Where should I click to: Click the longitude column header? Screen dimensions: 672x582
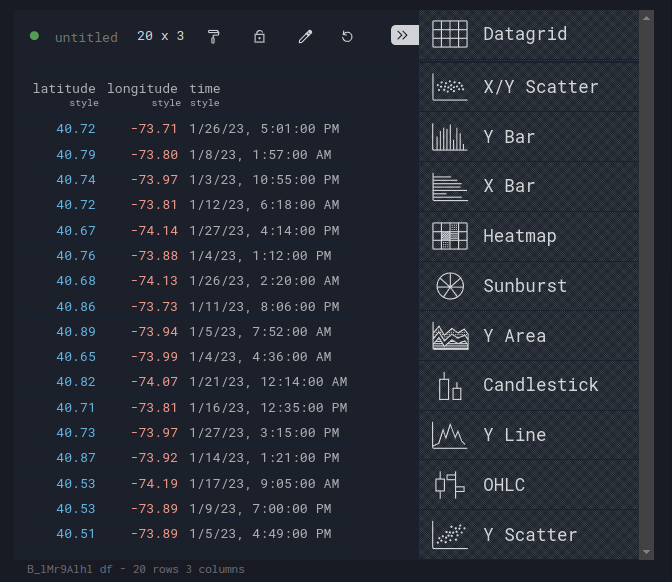point(142,89)
